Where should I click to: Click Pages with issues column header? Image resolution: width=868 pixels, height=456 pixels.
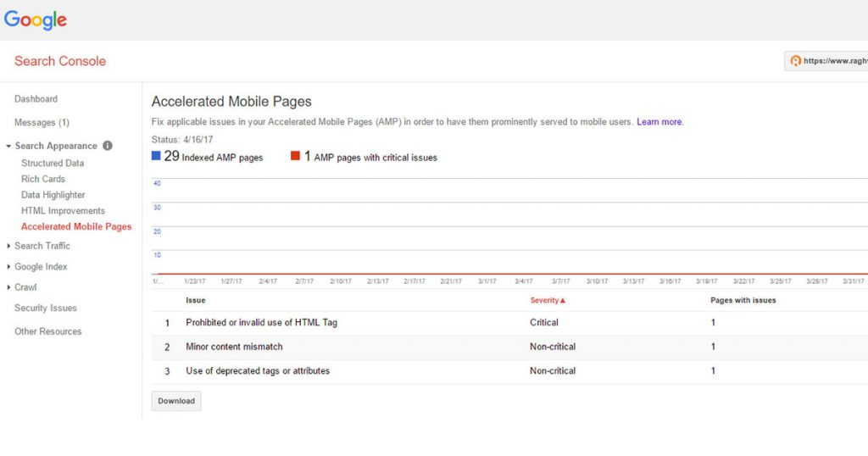tap(743, 300)
